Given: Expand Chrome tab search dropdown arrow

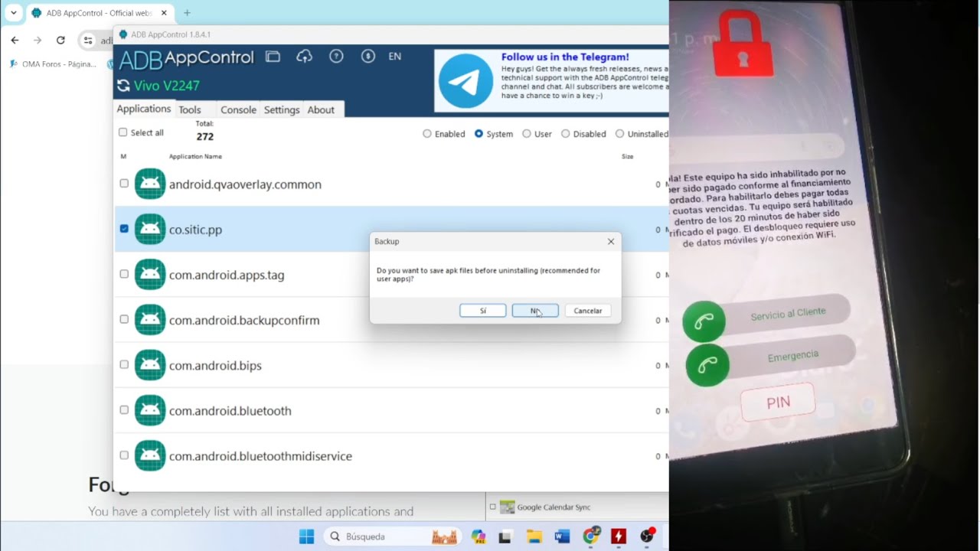Looking at the screenshot, I should 13,13.
